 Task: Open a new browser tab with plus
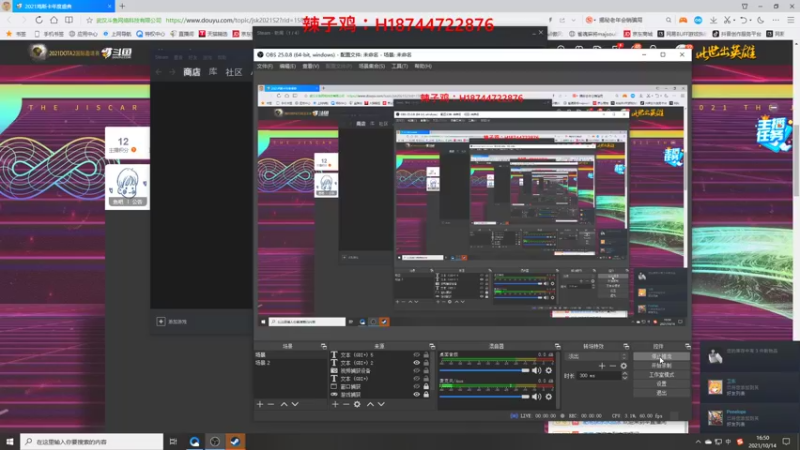pyautogui.click(x=122, y=6)
